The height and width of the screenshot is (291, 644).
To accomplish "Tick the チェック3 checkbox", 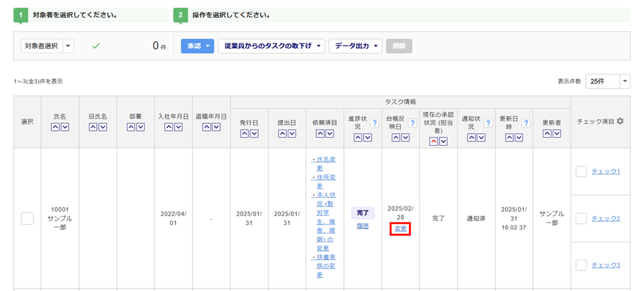I will pyautogui.click(x=581, y=265).
